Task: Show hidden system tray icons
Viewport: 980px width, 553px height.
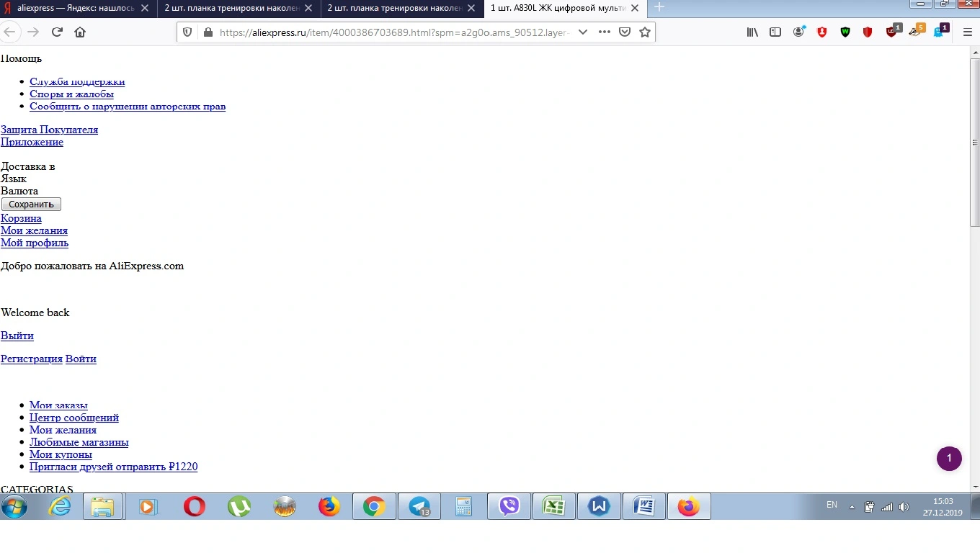Action: coord(852,507)
